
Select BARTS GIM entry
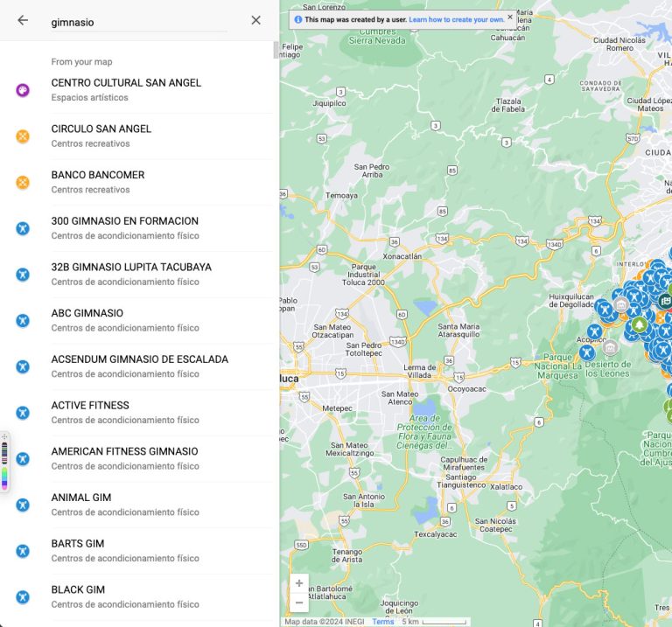137,550
